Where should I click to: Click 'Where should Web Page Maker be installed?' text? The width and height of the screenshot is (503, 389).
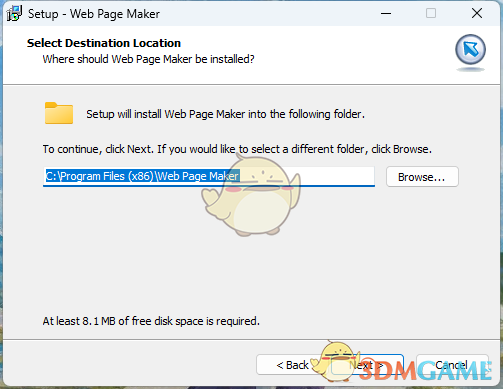148,59
